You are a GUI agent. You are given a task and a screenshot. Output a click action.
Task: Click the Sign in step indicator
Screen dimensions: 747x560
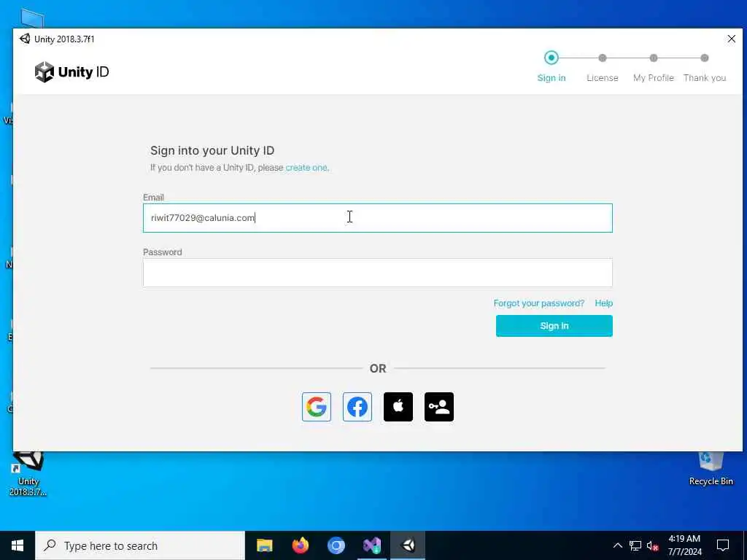(551, 67)
